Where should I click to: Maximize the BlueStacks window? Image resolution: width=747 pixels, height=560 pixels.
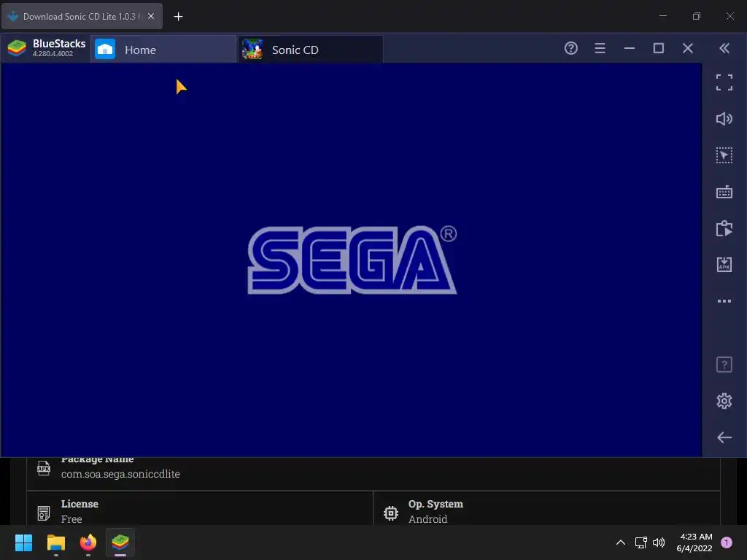click(x=659, y=48)
